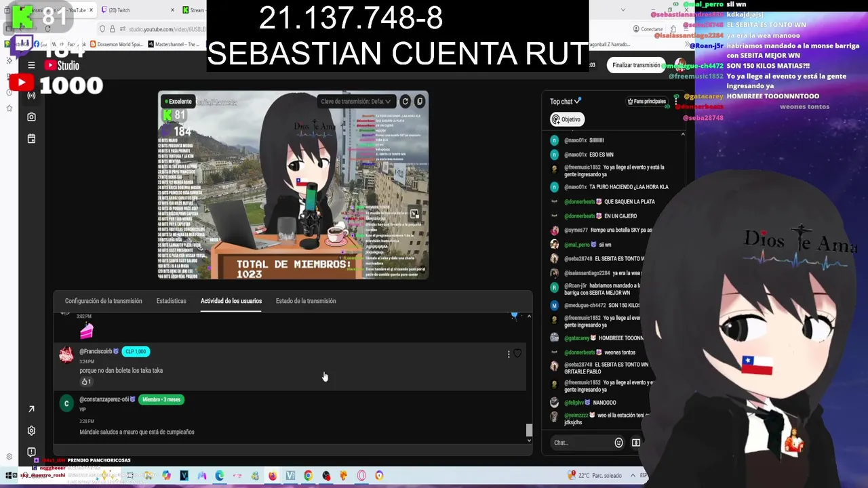Screen dimensions: 868x488
Task: Open options menu for Franciscoirb's Super Chat
Action: [x=509, y=354]
